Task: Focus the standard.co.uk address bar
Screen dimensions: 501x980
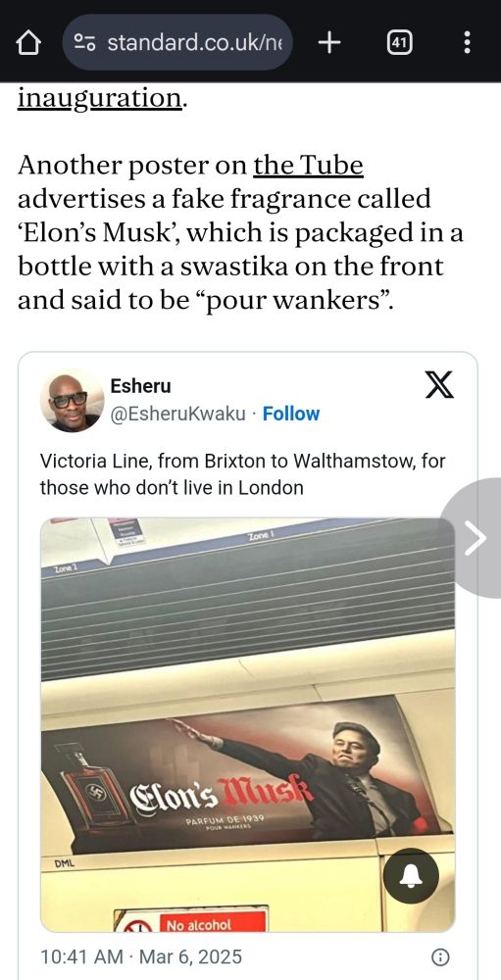Action: tap(177, 42)
